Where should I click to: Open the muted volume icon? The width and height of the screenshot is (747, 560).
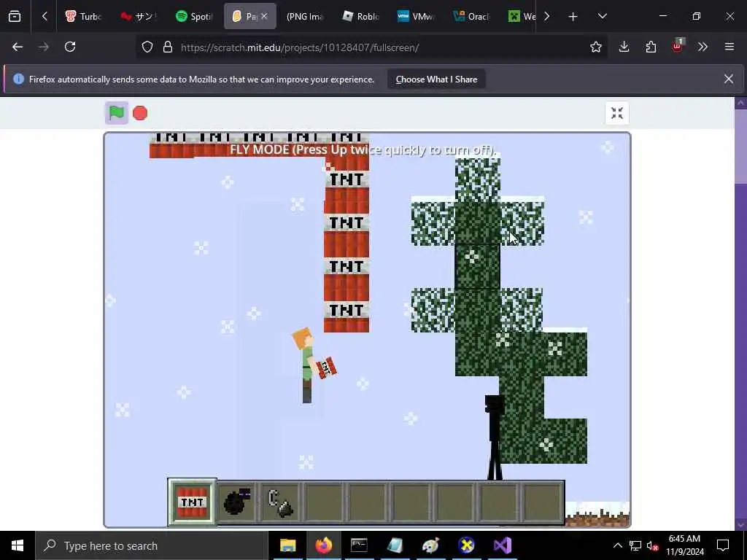[x=653, y=545]
